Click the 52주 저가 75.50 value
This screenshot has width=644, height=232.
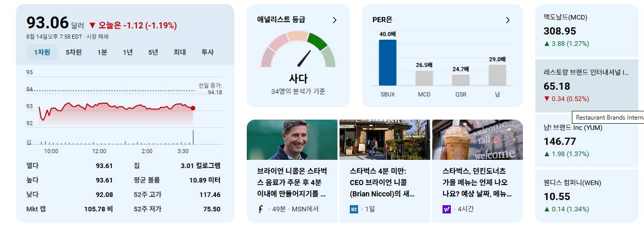[212, 209]
